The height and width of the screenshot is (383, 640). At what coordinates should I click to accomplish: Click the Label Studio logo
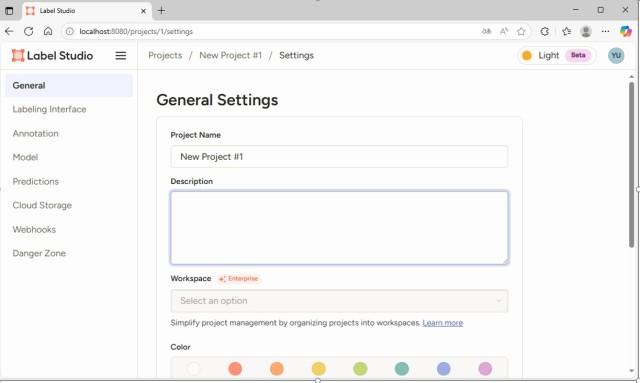point(52,56)
